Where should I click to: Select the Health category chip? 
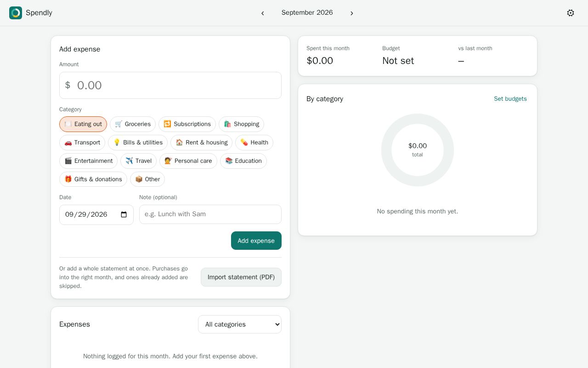click(254, 143)
